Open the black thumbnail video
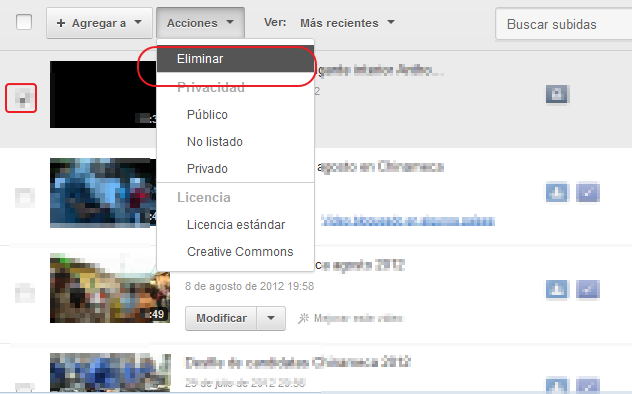Image resolution: width=632 pixels, height=394 pixels. (x=103, y=94)
